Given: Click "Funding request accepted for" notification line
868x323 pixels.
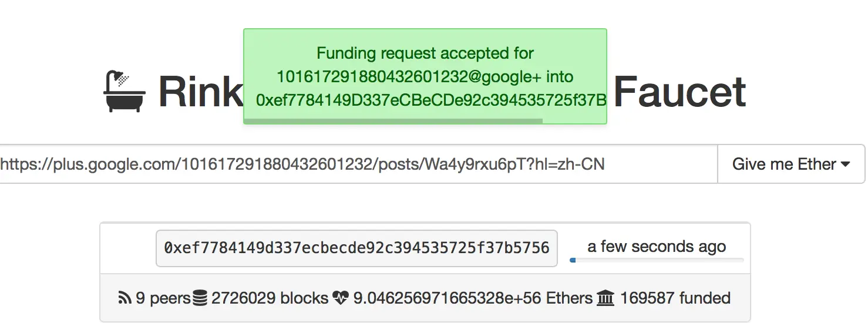Looking at the screenshot, I should (425, 53).
